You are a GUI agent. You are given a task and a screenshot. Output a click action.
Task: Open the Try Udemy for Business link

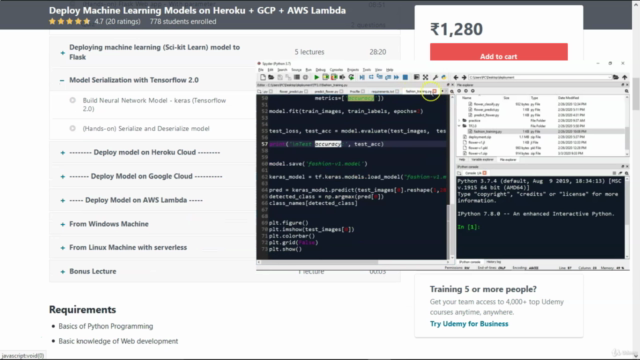click(469, 324)
